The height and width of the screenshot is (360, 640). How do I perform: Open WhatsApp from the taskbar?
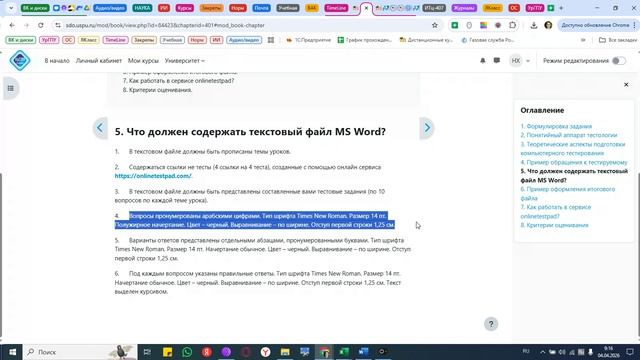pos(187,352)
